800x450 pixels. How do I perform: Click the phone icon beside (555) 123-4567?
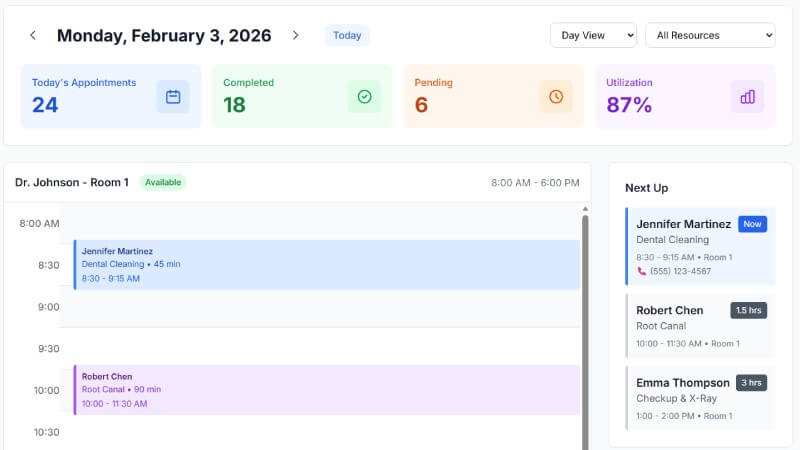tap(641, 271)
